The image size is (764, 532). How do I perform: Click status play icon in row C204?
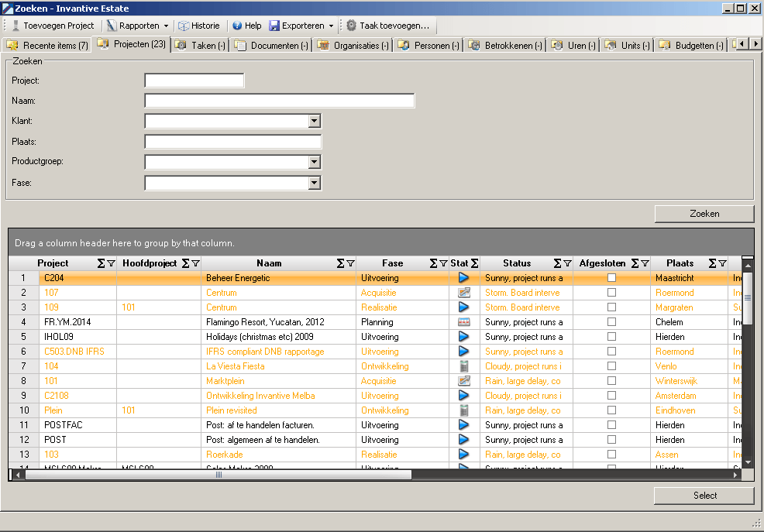click(464, 278)
